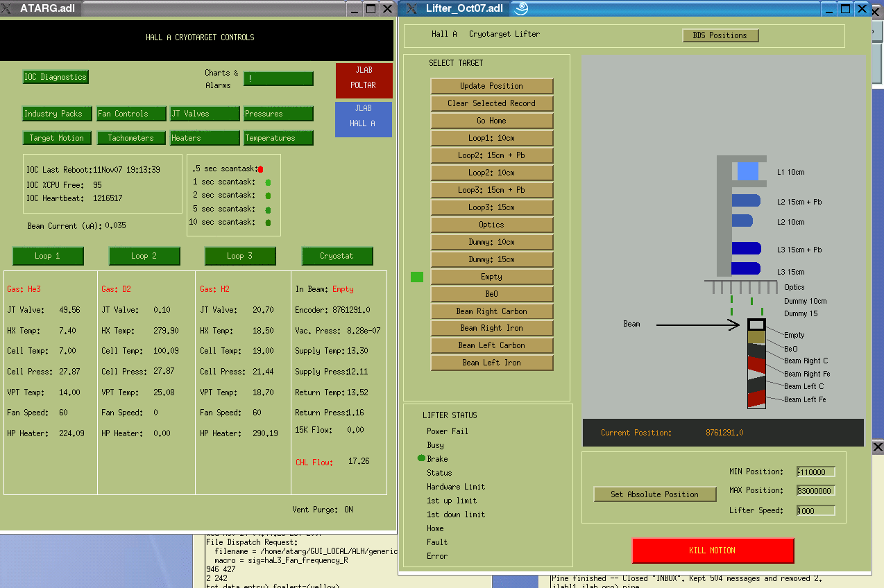Select target Dummy: 15cm
Screen dimensions: 884x588
[x=492, y=259]
